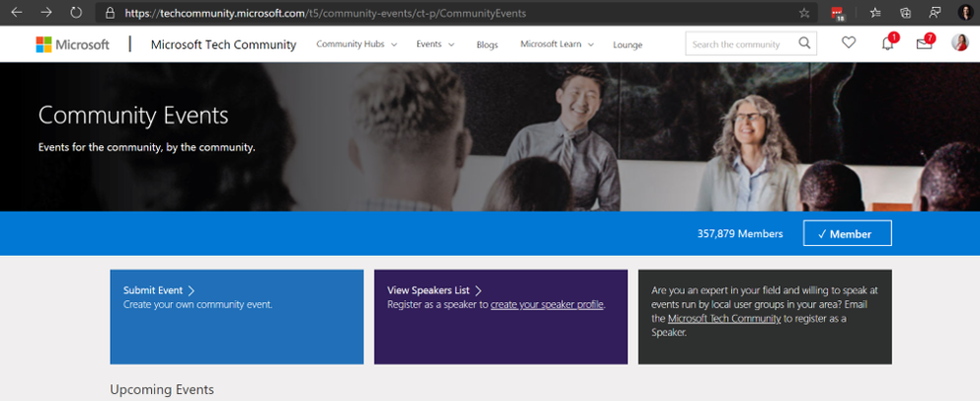Click the Submit Event chevron arrow

[191, 290]
